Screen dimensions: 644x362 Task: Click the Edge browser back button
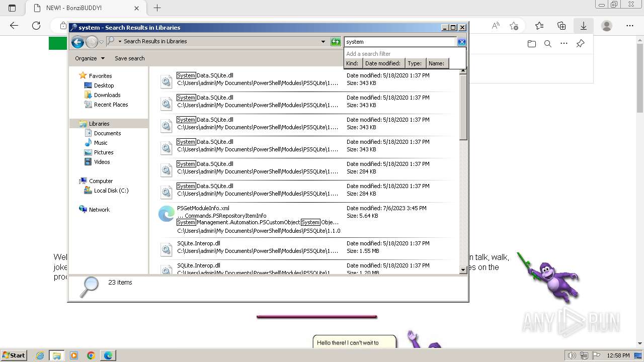click(14, 26)
